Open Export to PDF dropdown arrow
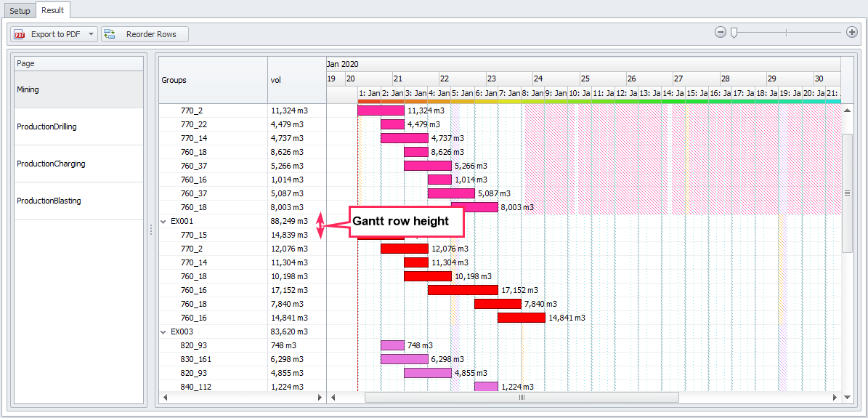Viewport: 868px width, 418px height. tap(91, 34)
